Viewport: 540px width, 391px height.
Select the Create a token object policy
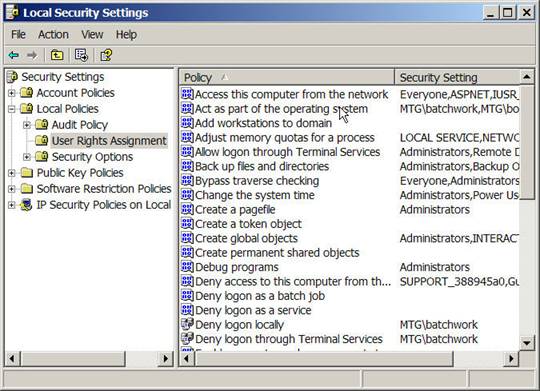coord(248,224)
